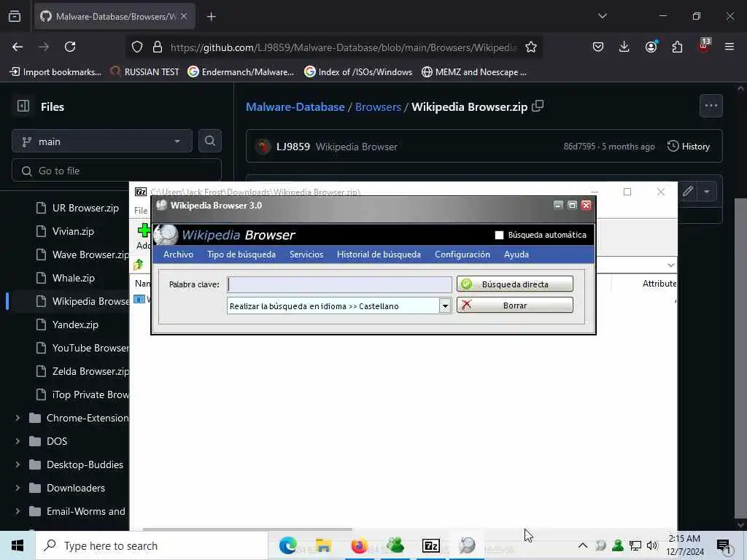This screenshot has height=560, width=747.
Task: Open the three-dots more options button
Action: 711,106
